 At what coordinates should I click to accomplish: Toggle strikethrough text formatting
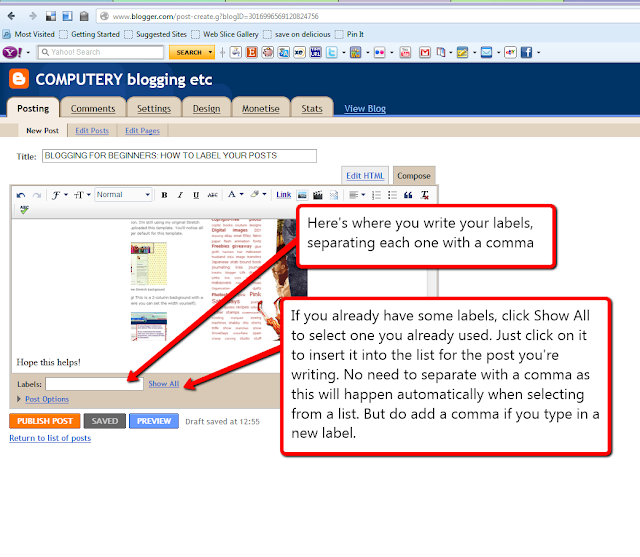(x=212, y=195)
